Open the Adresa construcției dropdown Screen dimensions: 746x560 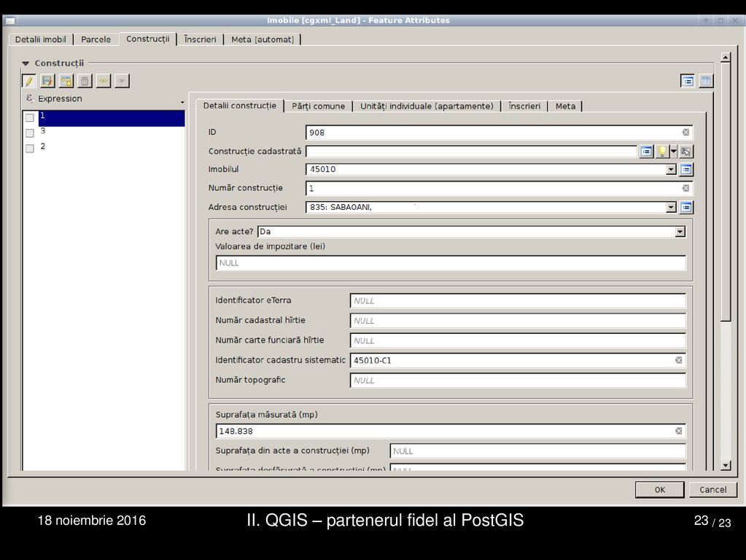tap(671, 207)
